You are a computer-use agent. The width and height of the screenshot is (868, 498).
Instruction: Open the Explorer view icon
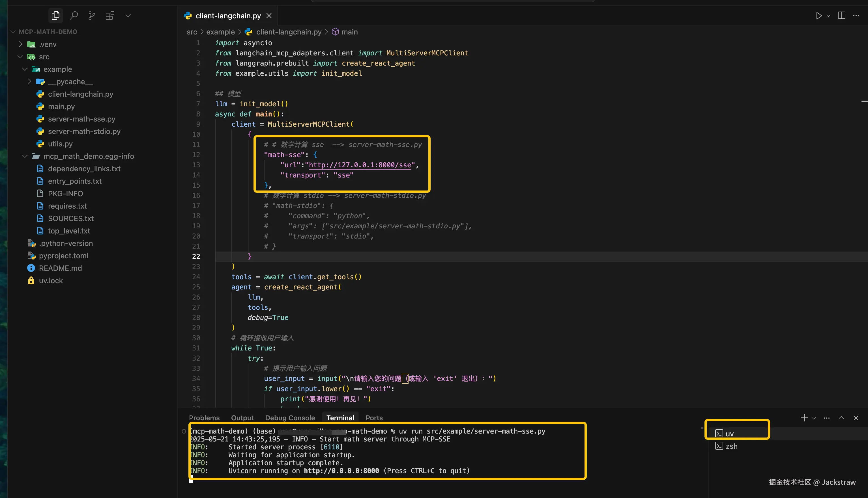[x=55, y=15]
